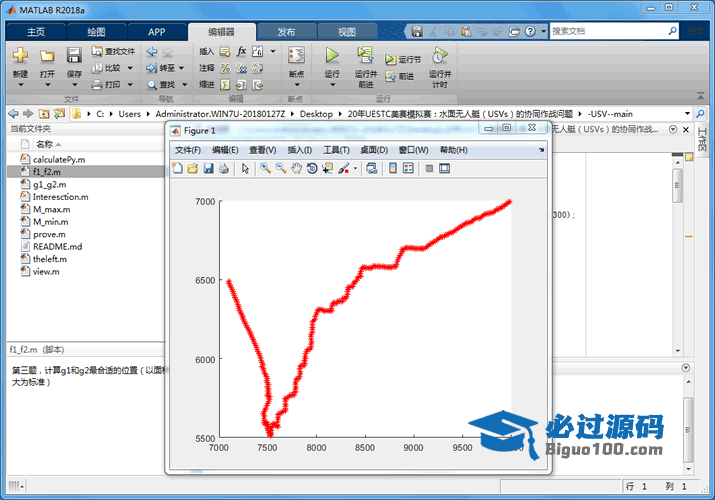Open the Figure 编辑(E) menu

225,150
